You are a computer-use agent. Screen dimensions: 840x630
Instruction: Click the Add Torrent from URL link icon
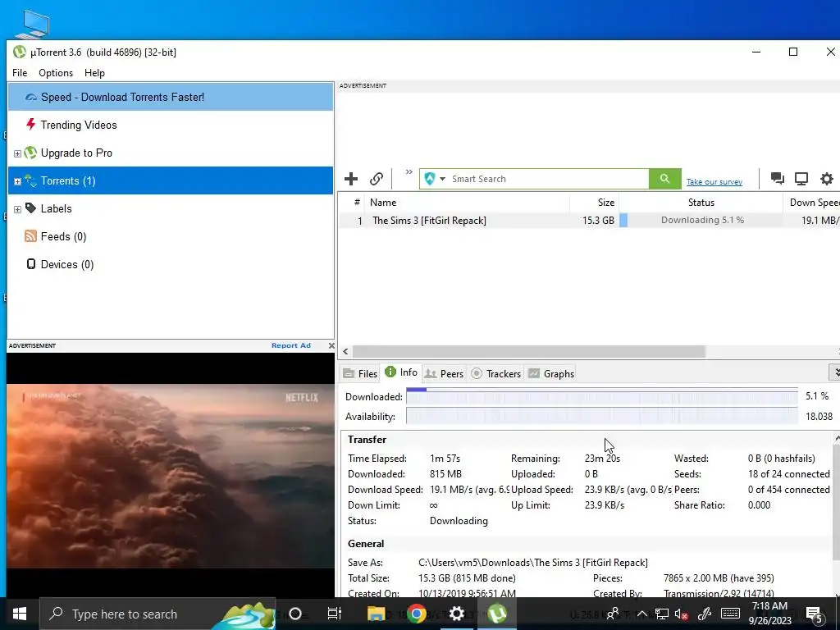tap(377, 179)
